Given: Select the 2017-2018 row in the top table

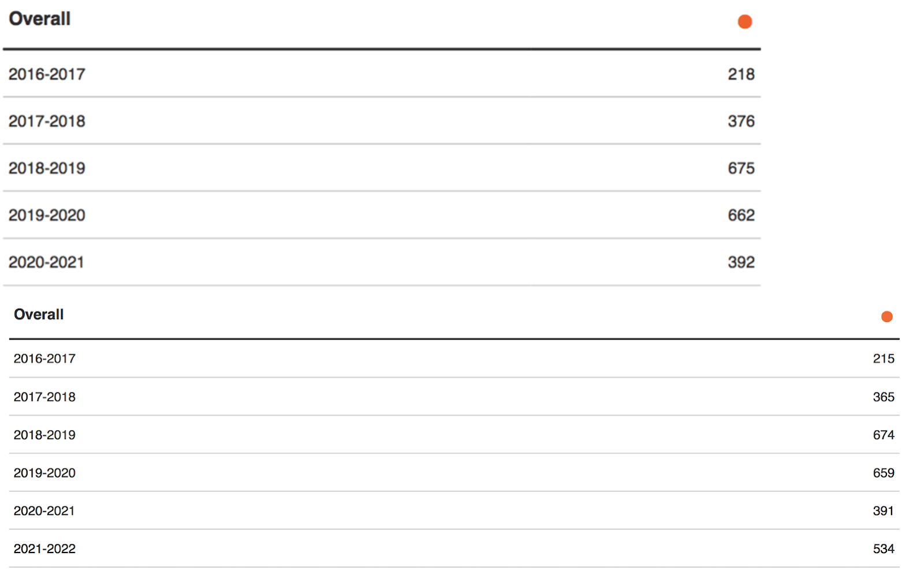Looking at the screenshot, I should click(x=382, y=121).
